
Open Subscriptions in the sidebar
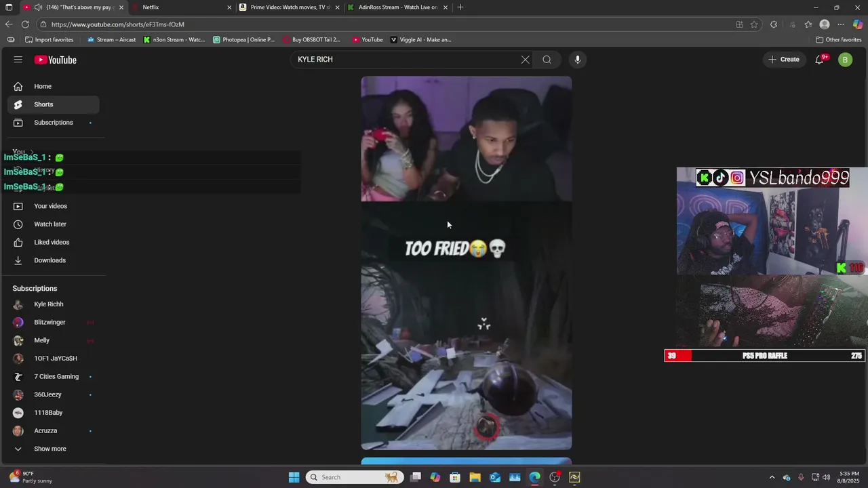(x=54, y=123)
